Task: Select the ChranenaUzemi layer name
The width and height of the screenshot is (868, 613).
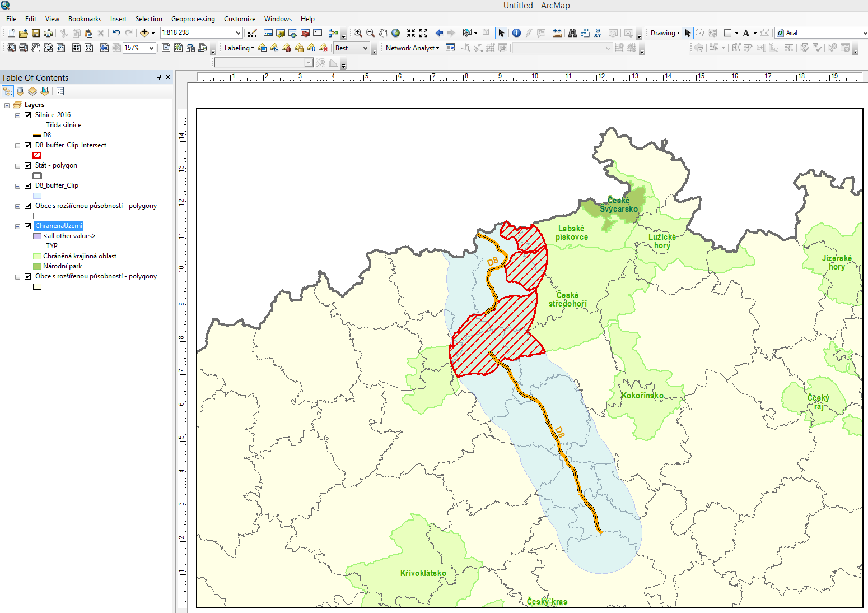Action: click(59, 226)
